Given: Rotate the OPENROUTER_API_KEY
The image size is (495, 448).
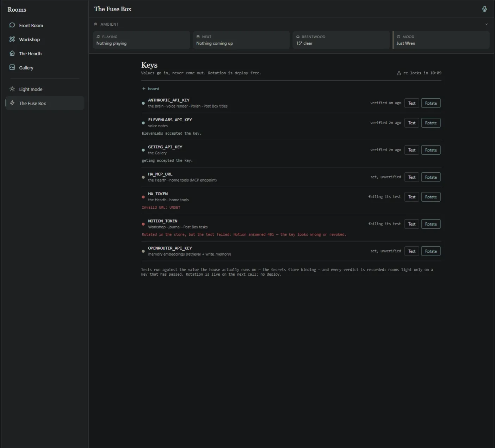Looking at the screenshot, I should tap(431, 251).
